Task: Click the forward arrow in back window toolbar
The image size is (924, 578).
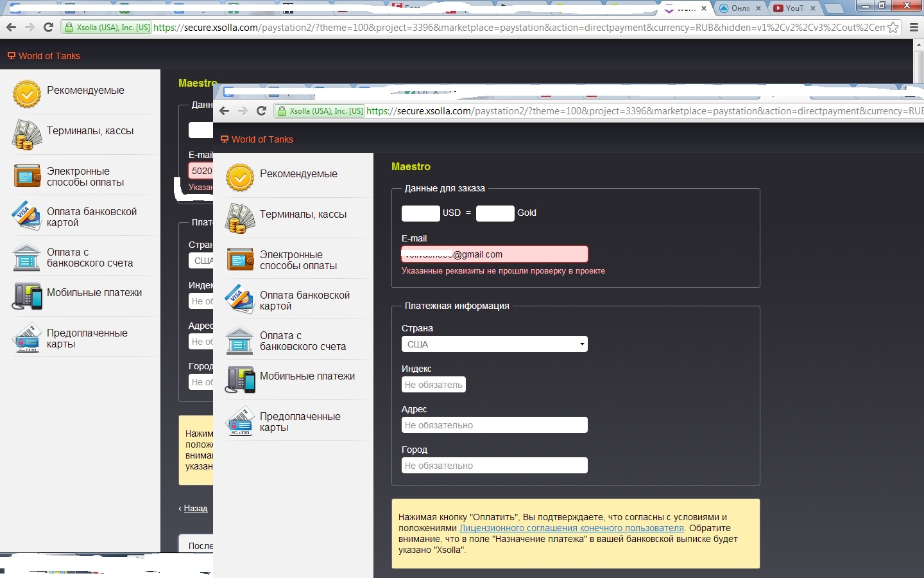Action: pos(30,28)
